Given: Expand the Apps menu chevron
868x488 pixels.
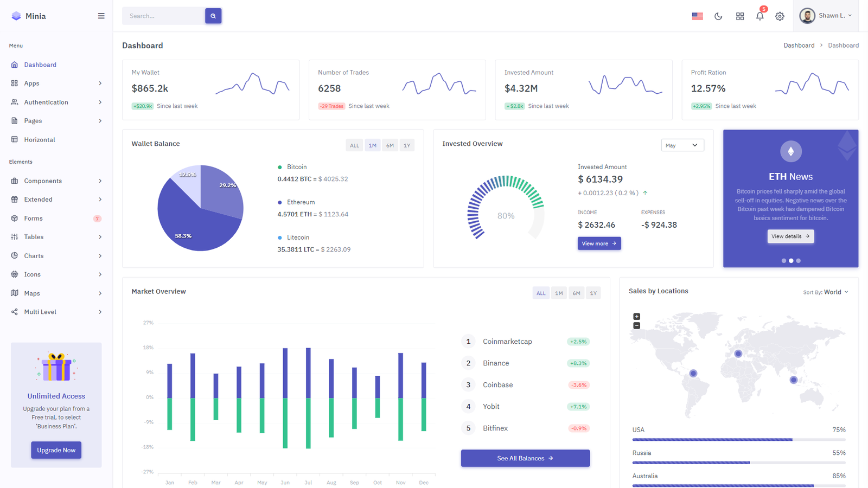Looking at the screenshot, I should pos(100,84).
